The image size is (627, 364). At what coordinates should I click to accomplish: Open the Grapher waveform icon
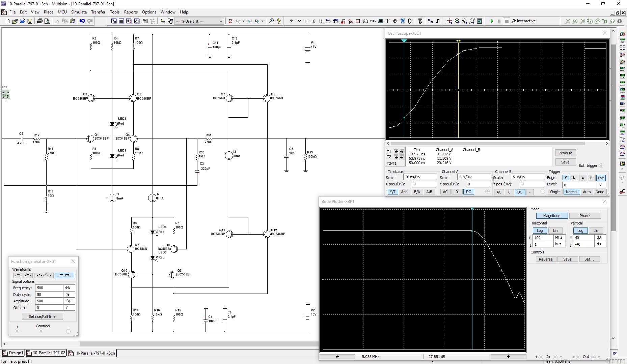tap(137, 21)
